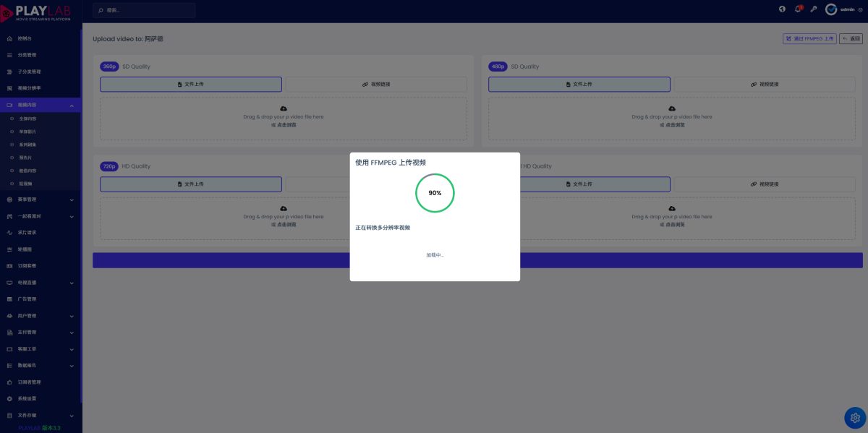Click the 分类管理 list icon in sidebar

9,55
